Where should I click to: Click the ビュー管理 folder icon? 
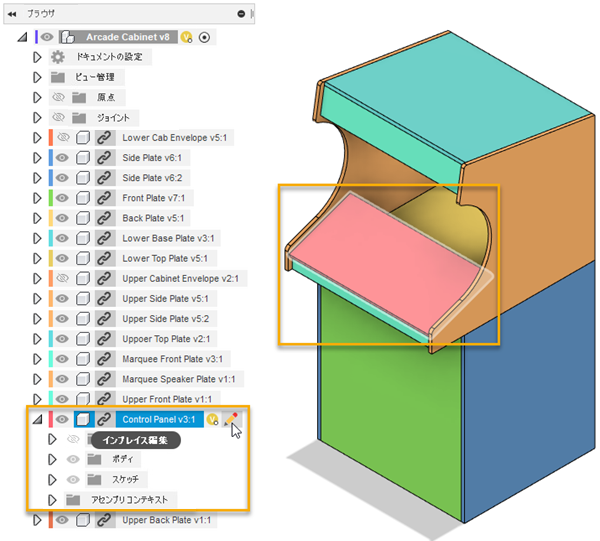click(x=58, y=77)
